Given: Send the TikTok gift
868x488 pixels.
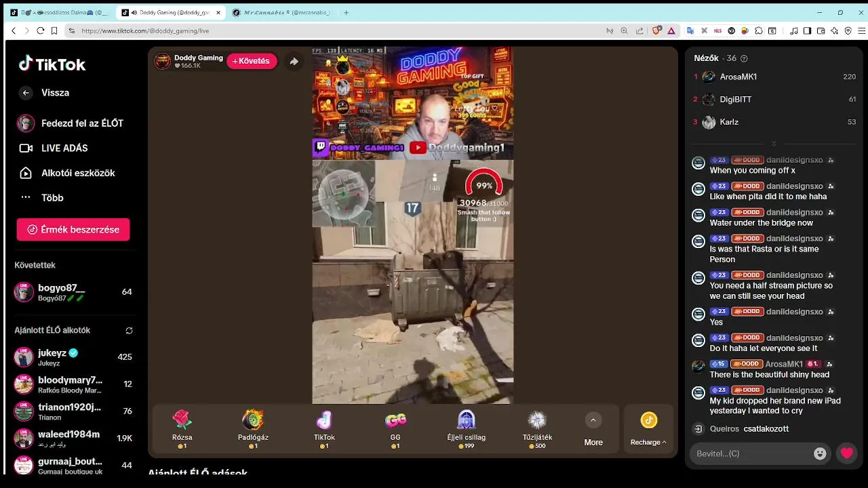Looking at the screenshot, I should [x=324, y=429].
